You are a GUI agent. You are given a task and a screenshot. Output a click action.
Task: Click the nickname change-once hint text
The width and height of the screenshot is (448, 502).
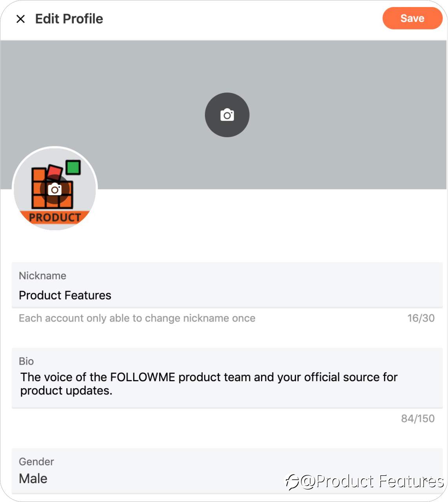point(137,318)
